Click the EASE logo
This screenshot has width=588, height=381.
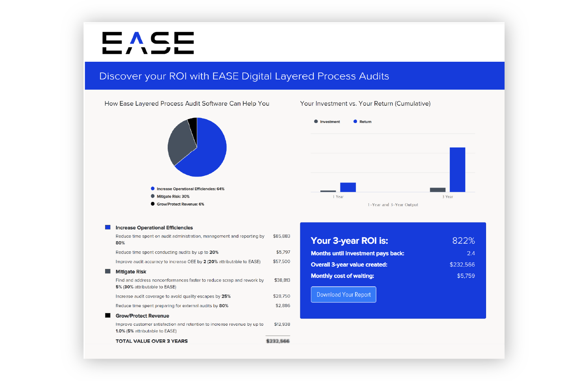[148, 42]
